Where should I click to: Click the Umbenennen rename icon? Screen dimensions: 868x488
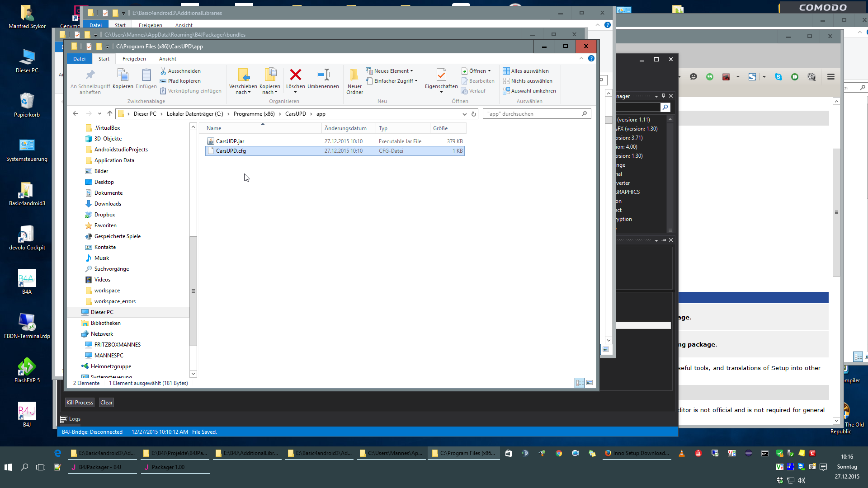323,75
